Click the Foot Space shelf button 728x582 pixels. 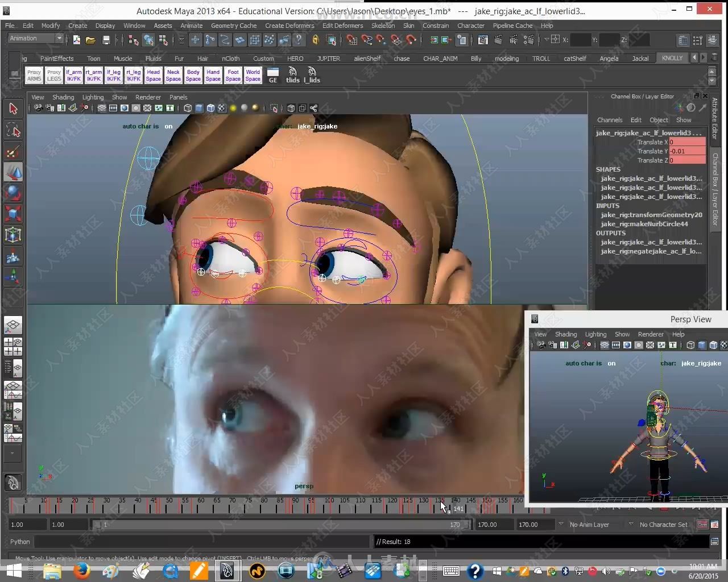point(233,76)
